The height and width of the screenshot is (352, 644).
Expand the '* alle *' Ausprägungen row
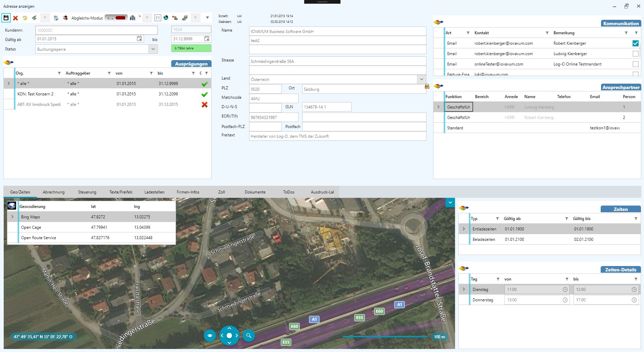[x=9, y=83]
